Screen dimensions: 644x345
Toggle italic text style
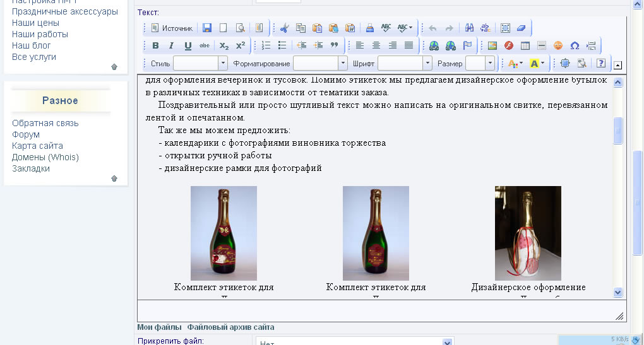coord(172,45)
